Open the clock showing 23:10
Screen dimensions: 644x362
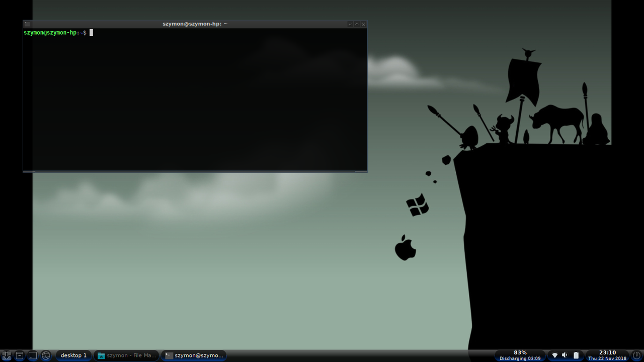pyautogui.click(x=607, y=355)
